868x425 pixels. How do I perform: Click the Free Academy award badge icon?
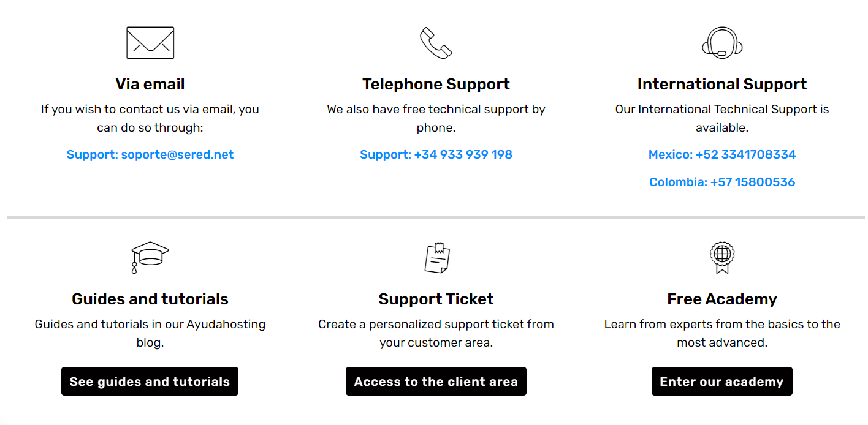[x=722, y=257]
